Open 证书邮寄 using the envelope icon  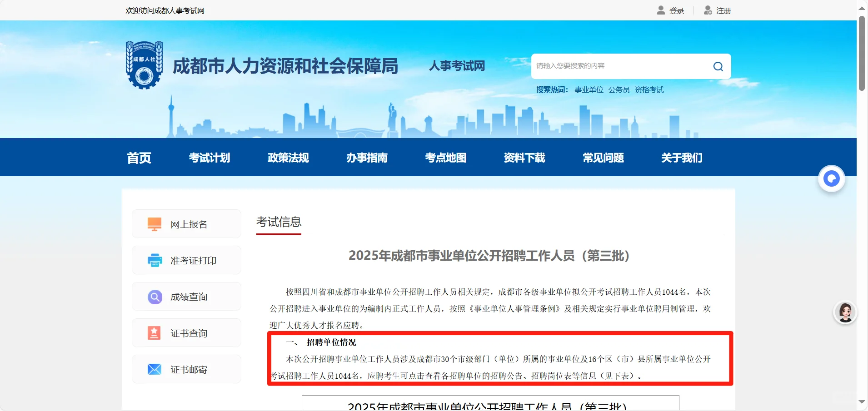(x=154, y=369)
